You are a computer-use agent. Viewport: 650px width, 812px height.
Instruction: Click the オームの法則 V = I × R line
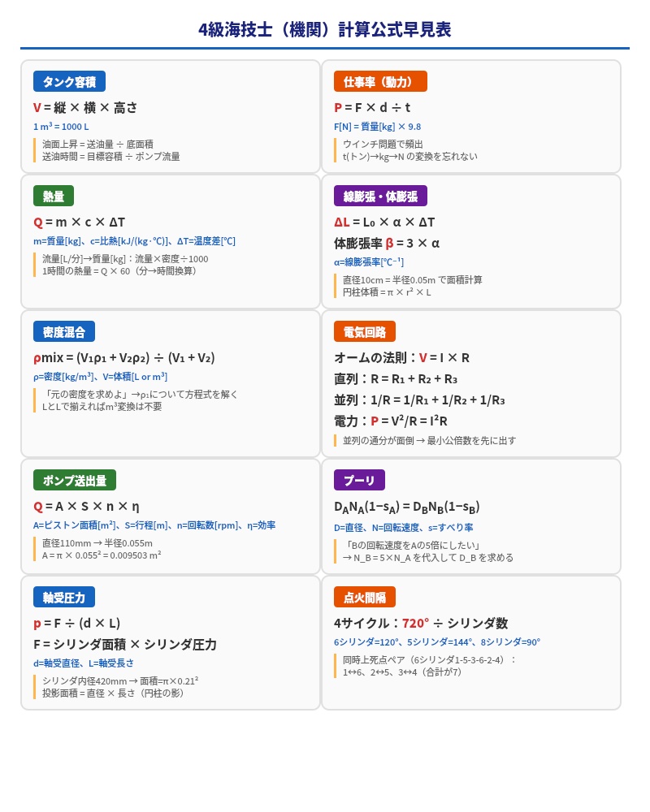(x=401, y=357)
